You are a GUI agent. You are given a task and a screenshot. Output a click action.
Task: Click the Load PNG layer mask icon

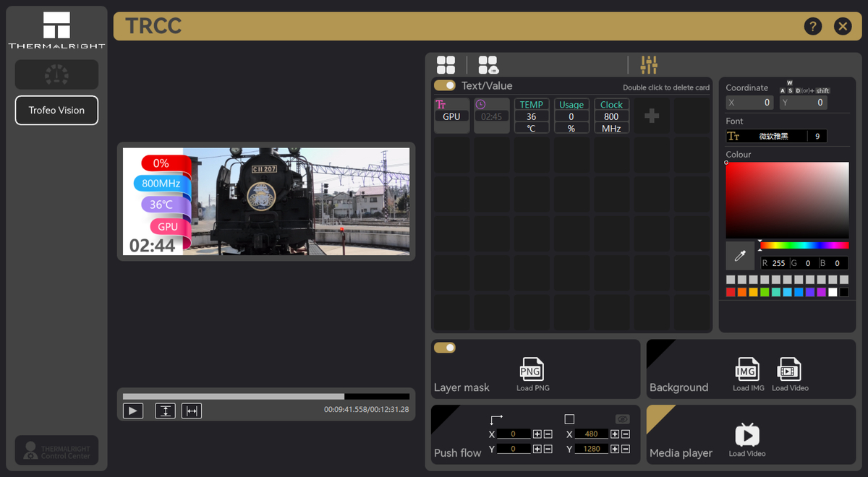click(x=532, y=370)
